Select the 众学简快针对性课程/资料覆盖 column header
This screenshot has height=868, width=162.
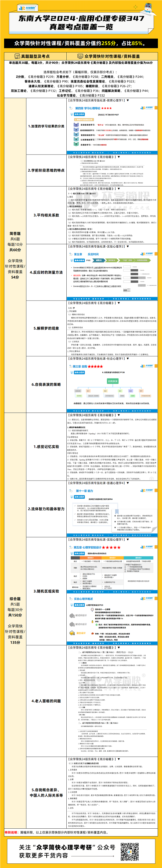[x=112, y=56]
